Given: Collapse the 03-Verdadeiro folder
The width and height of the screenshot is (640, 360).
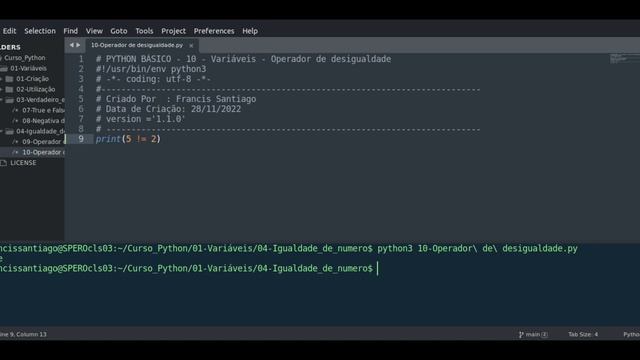Looking at the screenshot, I should click(1, 100).
